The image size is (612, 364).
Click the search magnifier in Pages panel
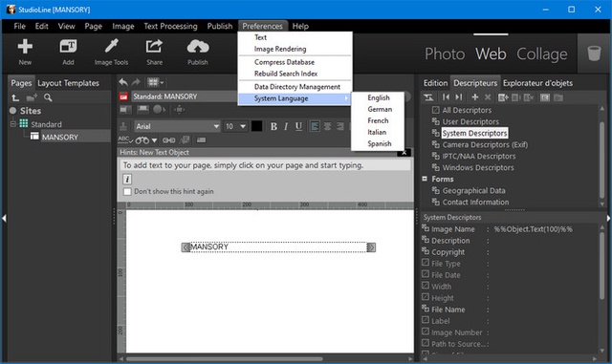coord(48,97)
